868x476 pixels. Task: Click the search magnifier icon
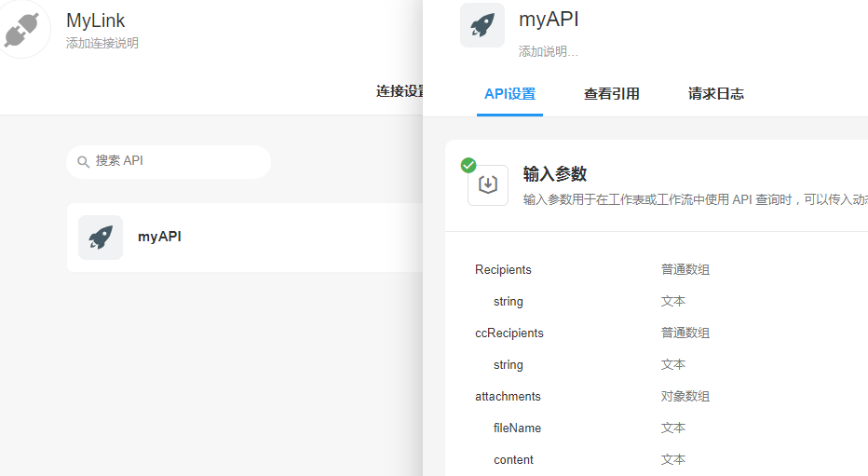pos(83,162)
